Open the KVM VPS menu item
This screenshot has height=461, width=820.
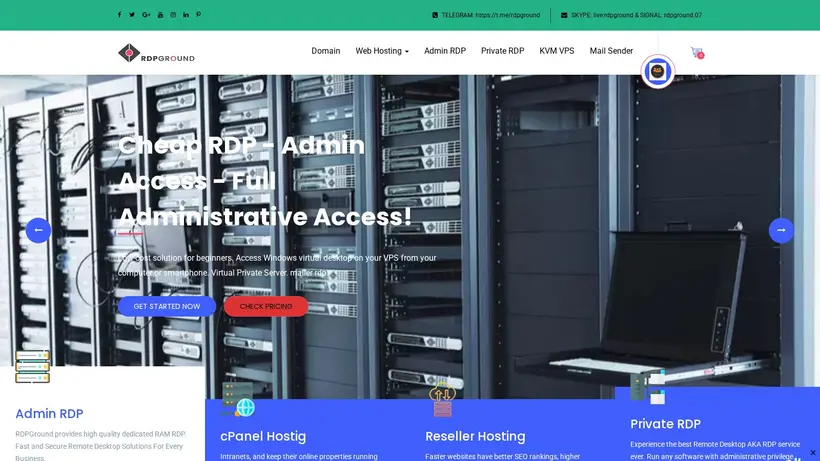[x=557, y=51]
